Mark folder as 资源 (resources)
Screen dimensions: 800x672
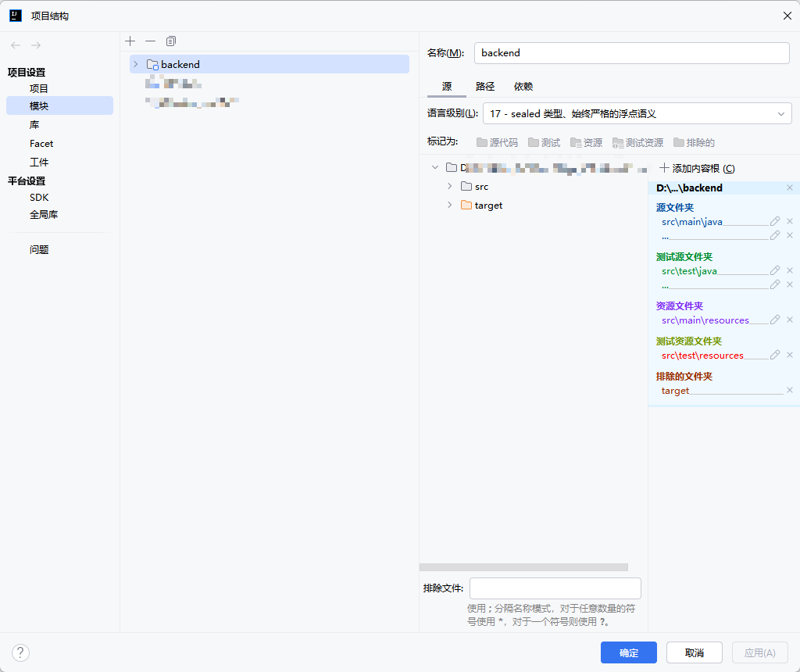coord(587,141)
